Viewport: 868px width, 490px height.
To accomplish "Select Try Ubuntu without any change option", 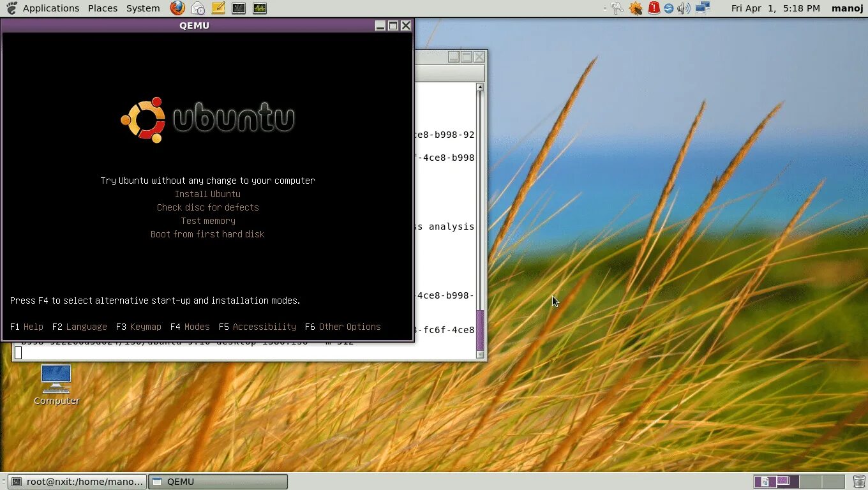I will (207, 181).
